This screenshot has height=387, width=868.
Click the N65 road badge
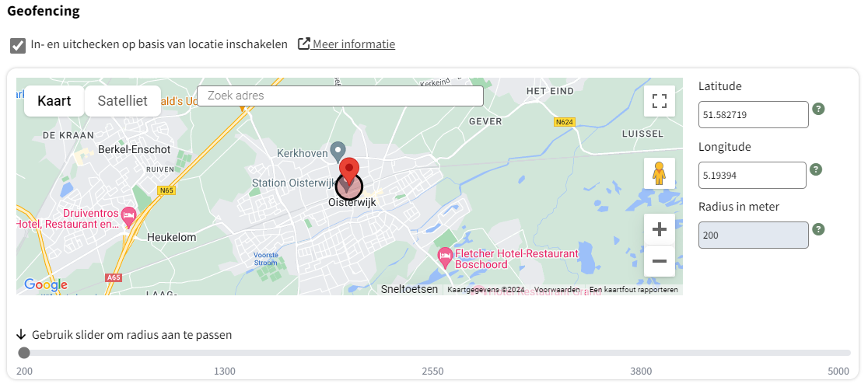point(165,190)
